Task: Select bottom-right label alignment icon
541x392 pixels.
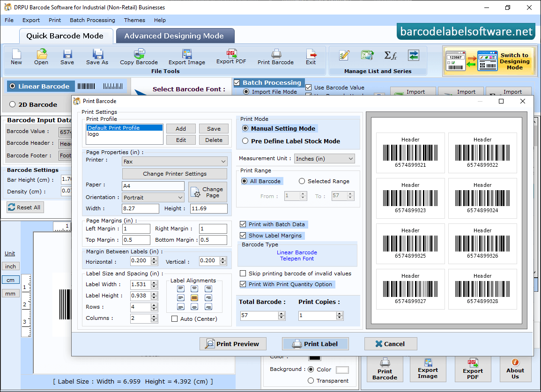Action: (208, 307)
